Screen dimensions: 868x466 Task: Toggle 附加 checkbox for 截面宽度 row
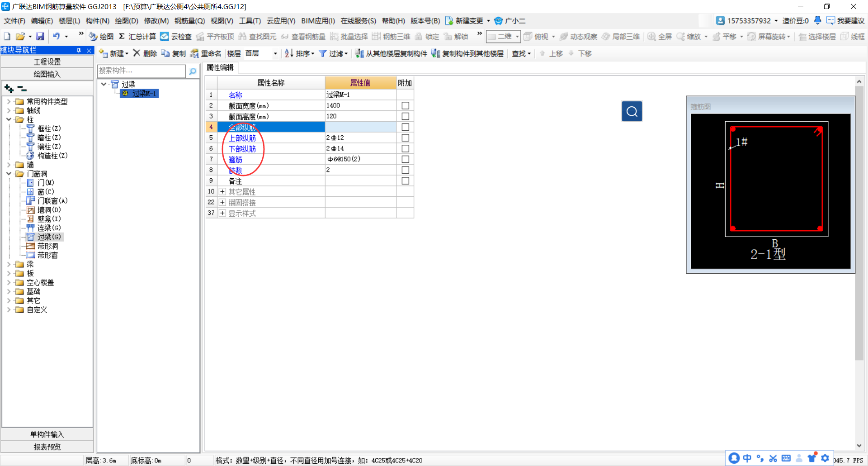coord(406,105)
